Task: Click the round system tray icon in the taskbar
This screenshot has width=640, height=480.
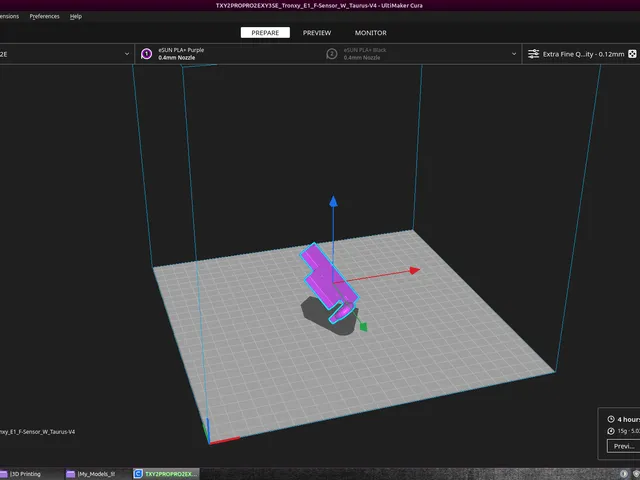Action: [x=623, y=474]
